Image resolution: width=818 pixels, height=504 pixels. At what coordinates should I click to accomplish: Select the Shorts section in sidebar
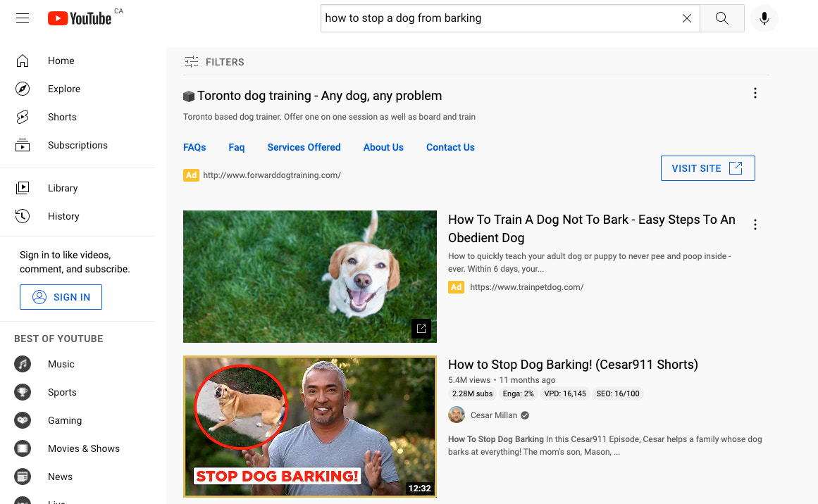(x=62, y=117)
